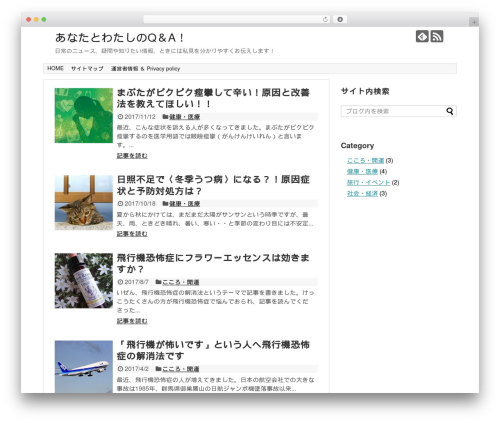Open the Feedly subscribe icon in header
Viewport: 500px width, 423px height.
coord(422,36)
